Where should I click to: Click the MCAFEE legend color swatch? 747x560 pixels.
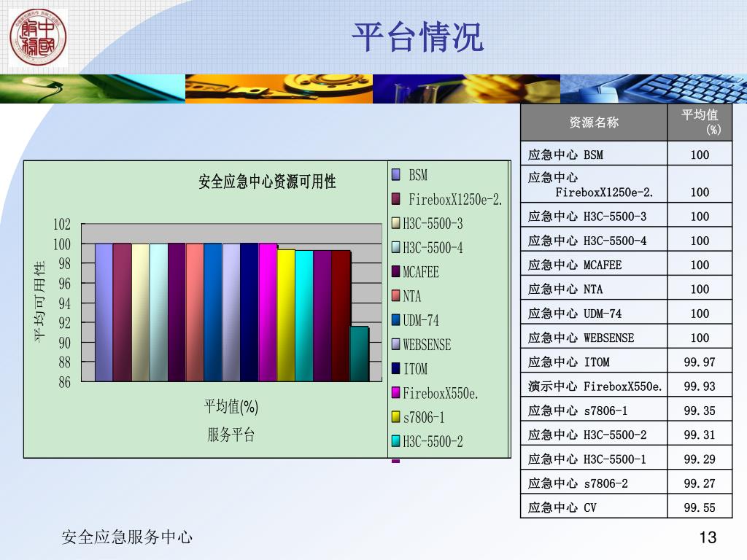click(x=396, y=272)
